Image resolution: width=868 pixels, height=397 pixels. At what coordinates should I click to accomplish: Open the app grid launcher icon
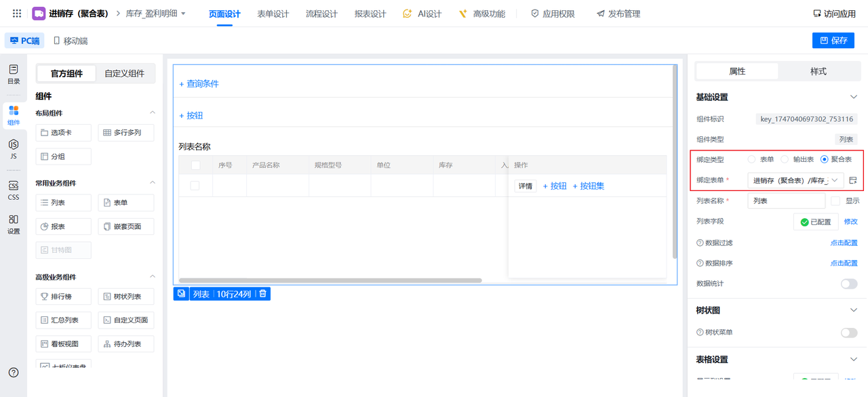(17, 14)
